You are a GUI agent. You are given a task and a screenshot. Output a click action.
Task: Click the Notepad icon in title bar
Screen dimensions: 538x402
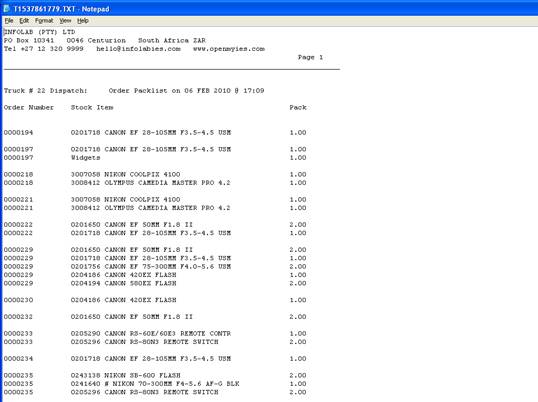(x=7, y=9)
